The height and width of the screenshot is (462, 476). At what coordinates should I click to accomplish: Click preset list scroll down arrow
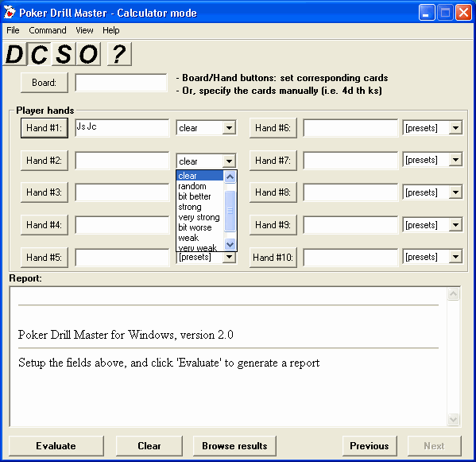pyautogui.click(x=230, y=244)
